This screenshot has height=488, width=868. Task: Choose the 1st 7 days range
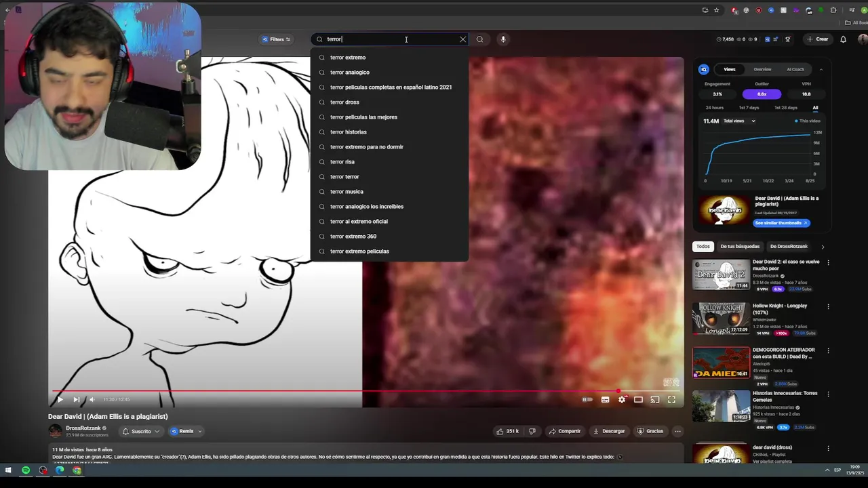click(x=749, y=108)
